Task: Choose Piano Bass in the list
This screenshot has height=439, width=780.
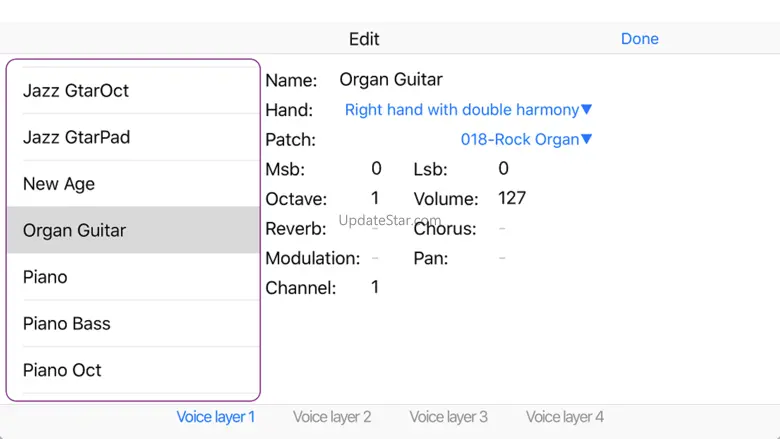Action: [132, 324]
